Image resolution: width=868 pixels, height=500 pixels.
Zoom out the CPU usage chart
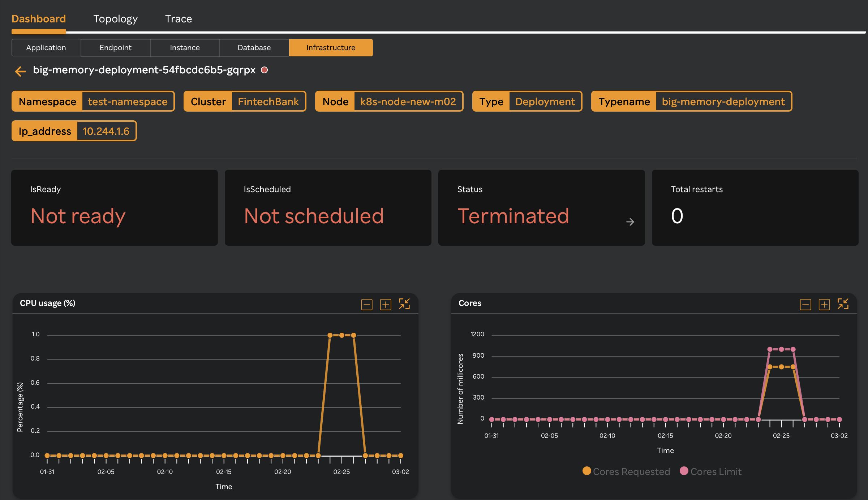[366, 305]
